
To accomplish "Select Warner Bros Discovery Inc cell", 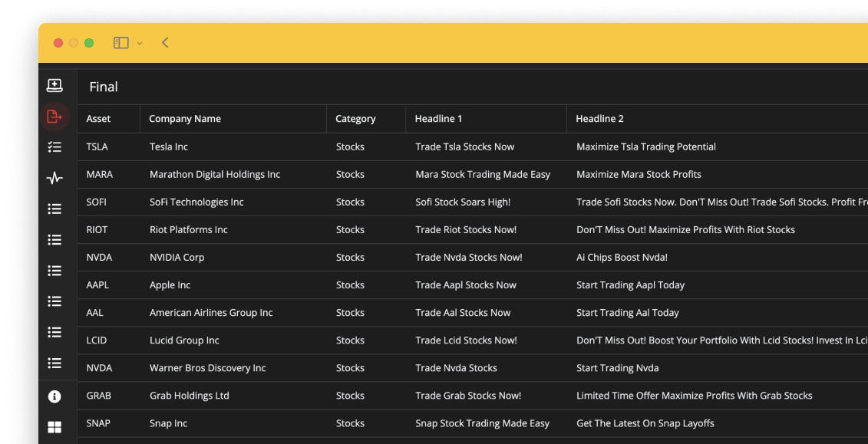I will (207, 368).
